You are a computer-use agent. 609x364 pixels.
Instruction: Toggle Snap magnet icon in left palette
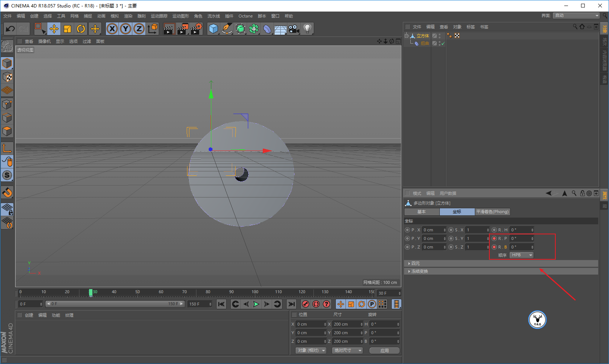coord(7,193)
